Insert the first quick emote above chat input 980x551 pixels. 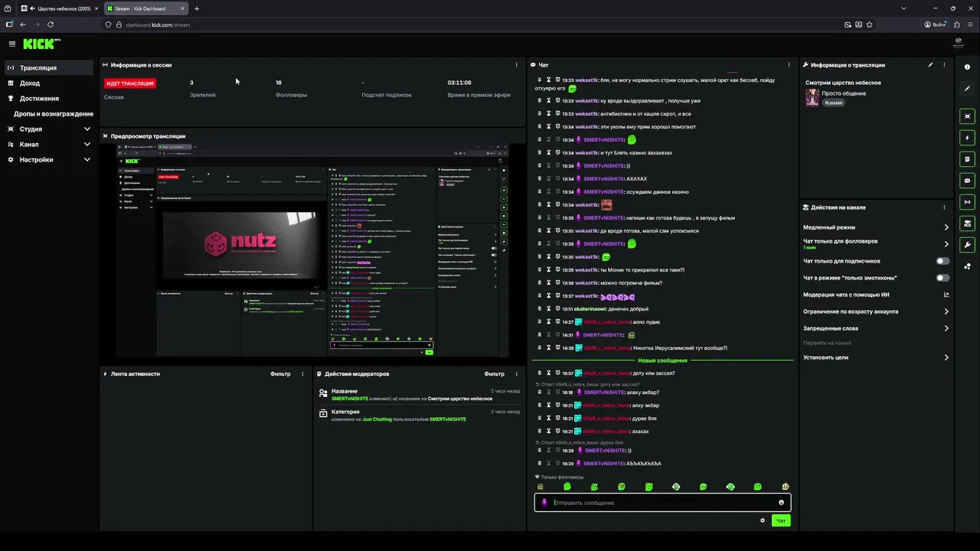pyautogui.click(x=540, y=487)
